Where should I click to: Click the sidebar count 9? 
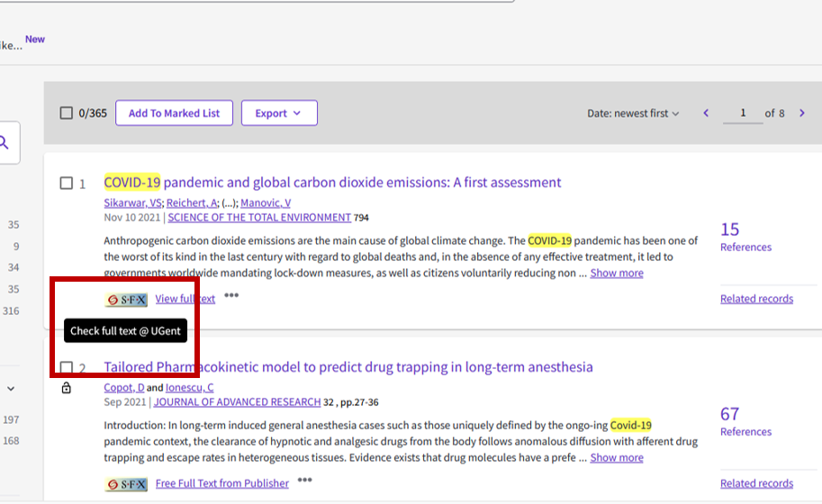coord(16,247)
